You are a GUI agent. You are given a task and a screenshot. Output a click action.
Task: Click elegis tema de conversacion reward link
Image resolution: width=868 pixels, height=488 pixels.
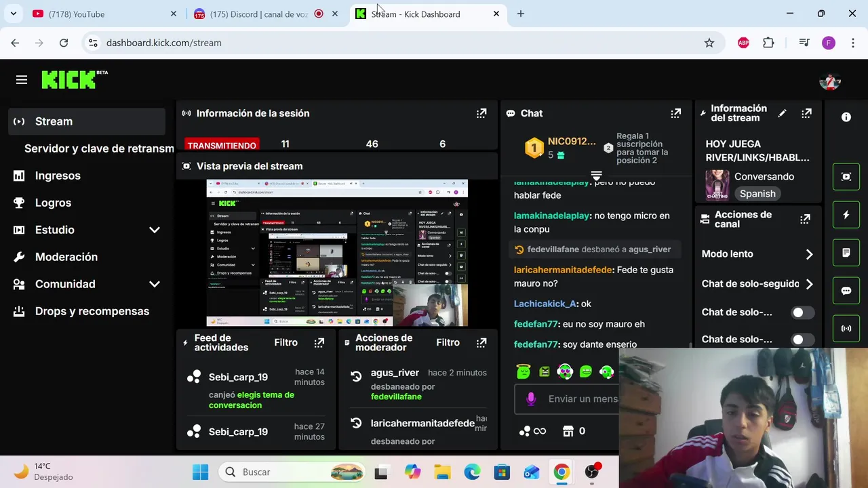coord(252,400)
